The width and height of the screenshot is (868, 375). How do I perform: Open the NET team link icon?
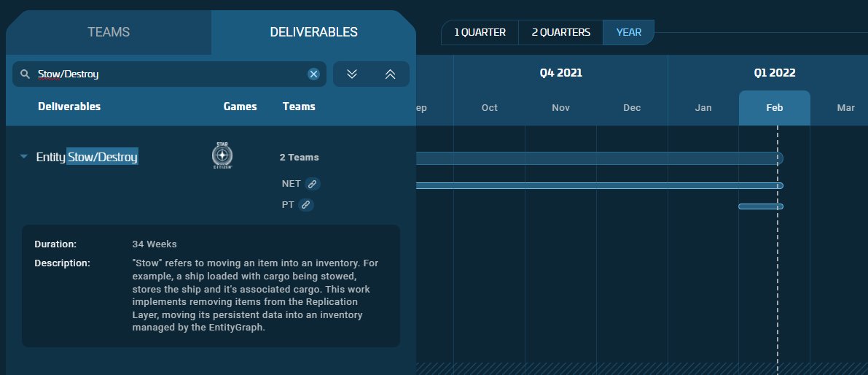[312, 184]
